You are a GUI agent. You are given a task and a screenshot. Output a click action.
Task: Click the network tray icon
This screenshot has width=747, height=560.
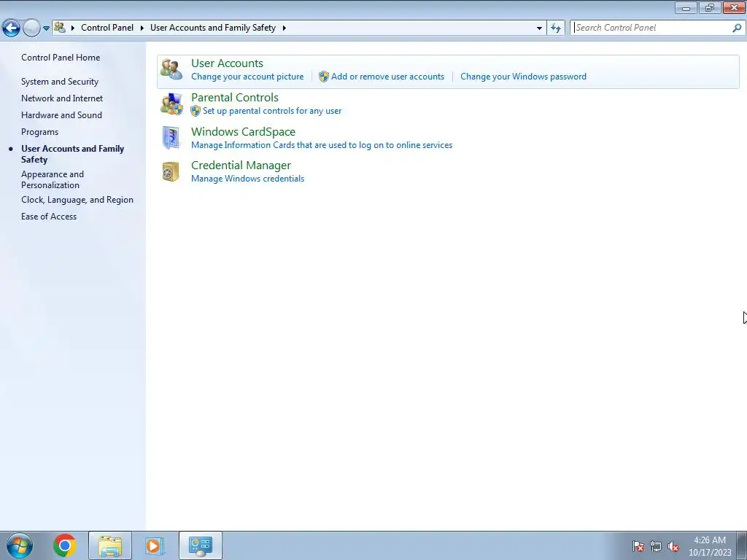pyautogui.click(x=656, y=546)
